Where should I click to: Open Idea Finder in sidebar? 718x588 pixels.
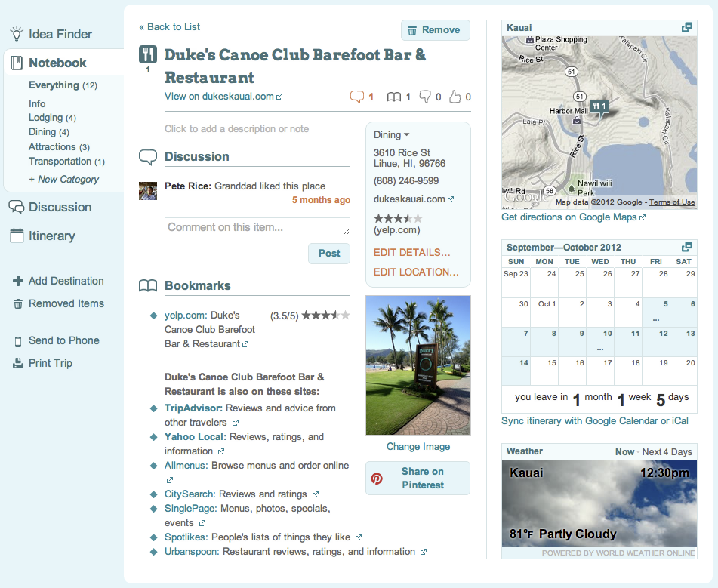(x=60, y=34)
